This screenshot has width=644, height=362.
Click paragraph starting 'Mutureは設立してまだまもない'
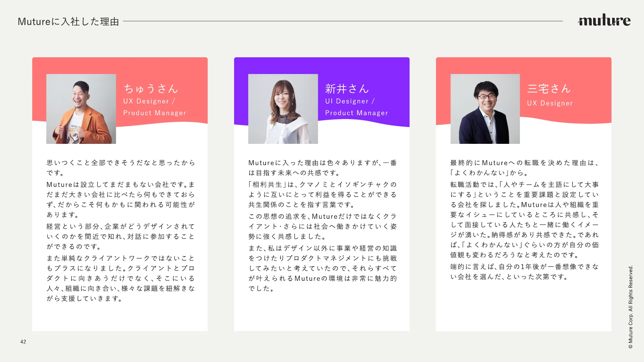click(x=121, y=200)
